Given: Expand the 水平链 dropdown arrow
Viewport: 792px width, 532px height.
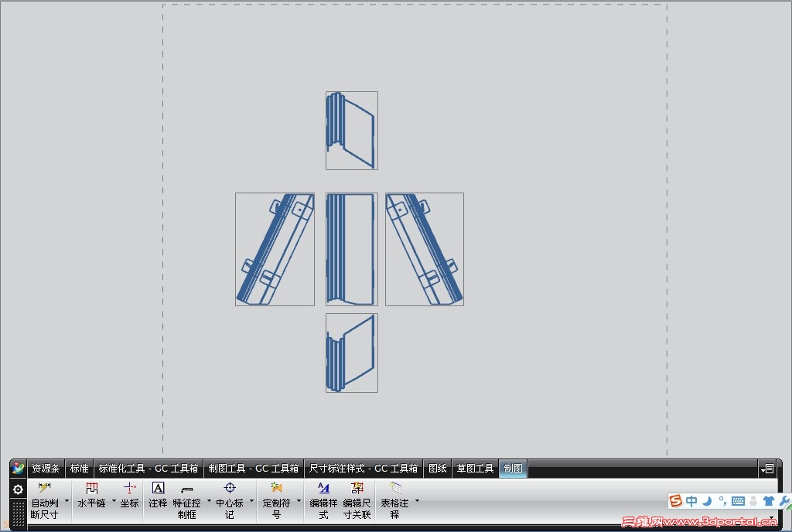Looking at the screenshot, I should coord(114,501).
